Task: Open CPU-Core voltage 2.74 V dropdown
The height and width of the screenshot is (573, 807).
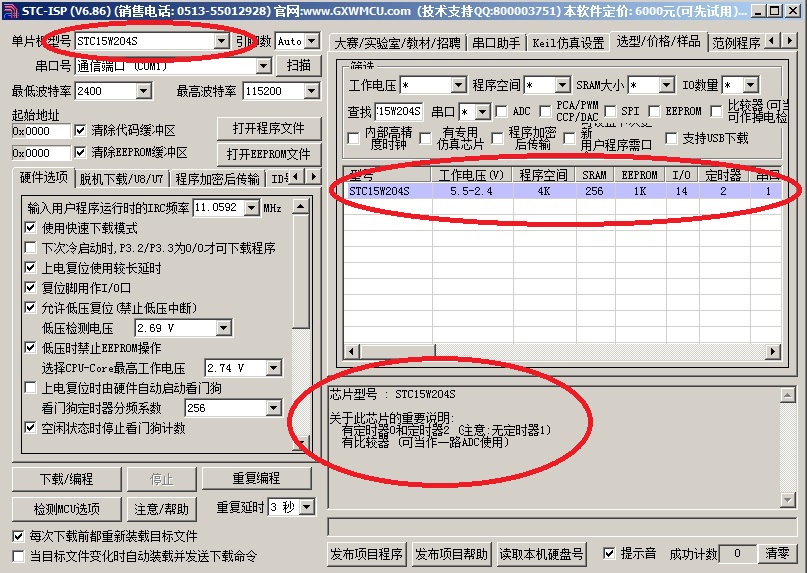Action: pos(273,368)
